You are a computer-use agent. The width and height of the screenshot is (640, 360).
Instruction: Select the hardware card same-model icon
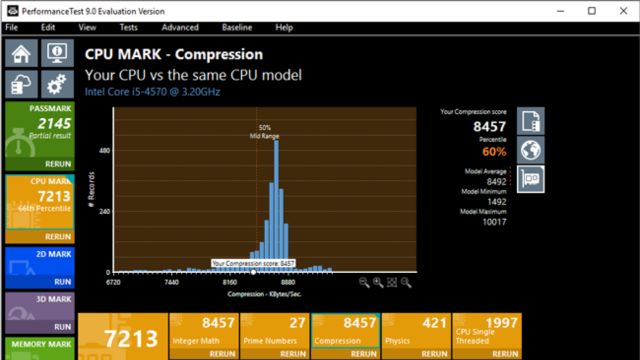[x=531, y=179]
